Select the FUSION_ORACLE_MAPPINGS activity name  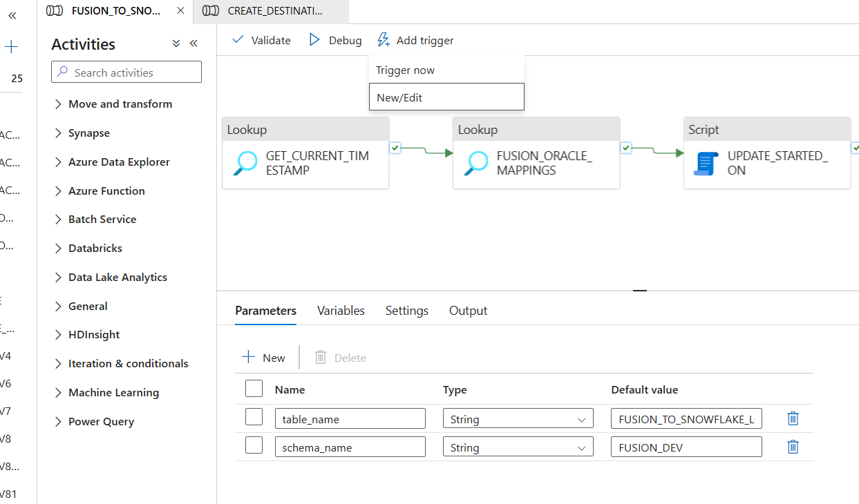pyautogui.click(x=544, y=163)
